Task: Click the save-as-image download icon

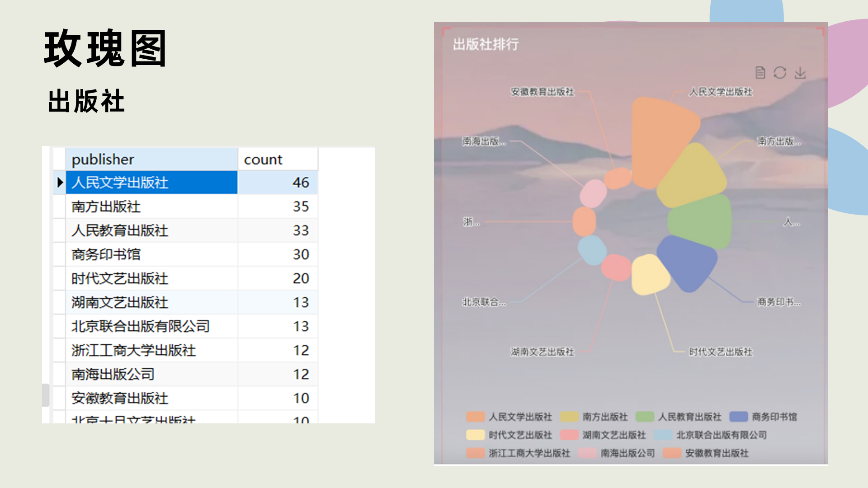Action: pos(800,73)
